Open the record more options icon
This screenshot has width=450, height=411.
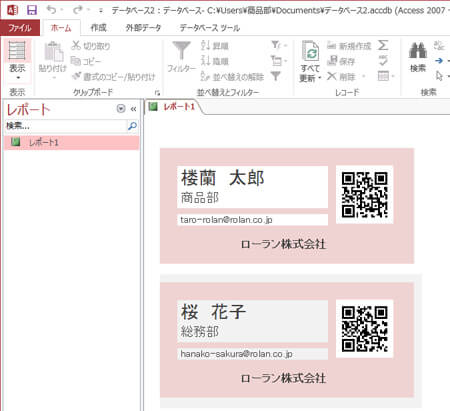tap(385, 76)
